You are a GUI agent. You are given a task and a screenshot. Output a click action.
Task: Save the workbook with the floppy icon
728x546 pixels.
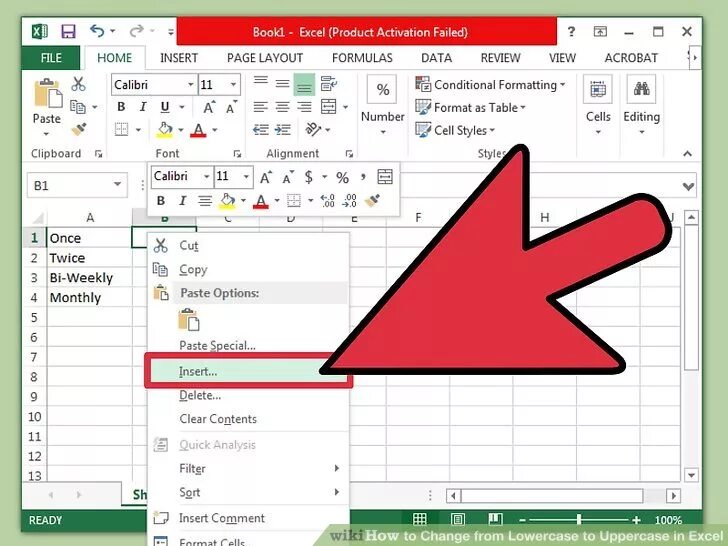[68, 32]
